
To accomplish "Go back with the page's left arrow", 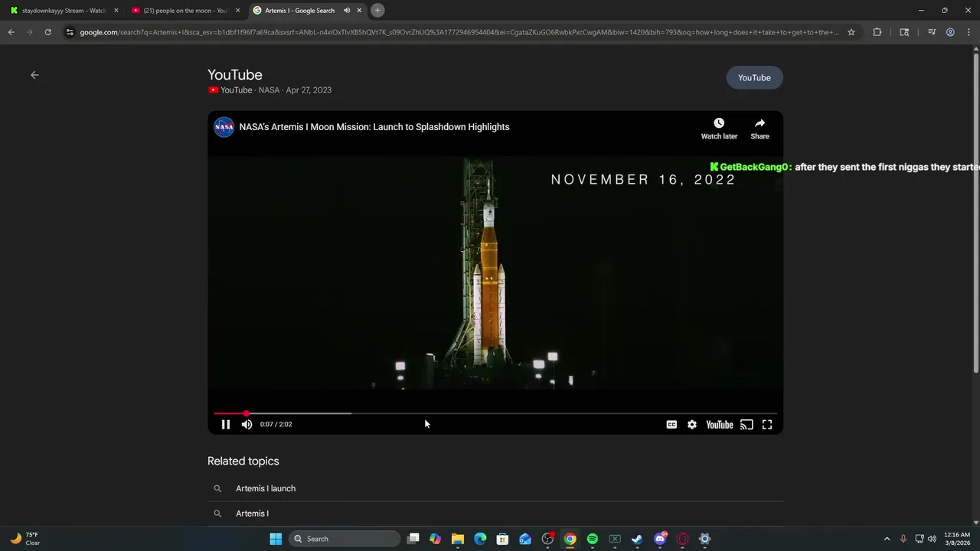I will coord(34,75).
